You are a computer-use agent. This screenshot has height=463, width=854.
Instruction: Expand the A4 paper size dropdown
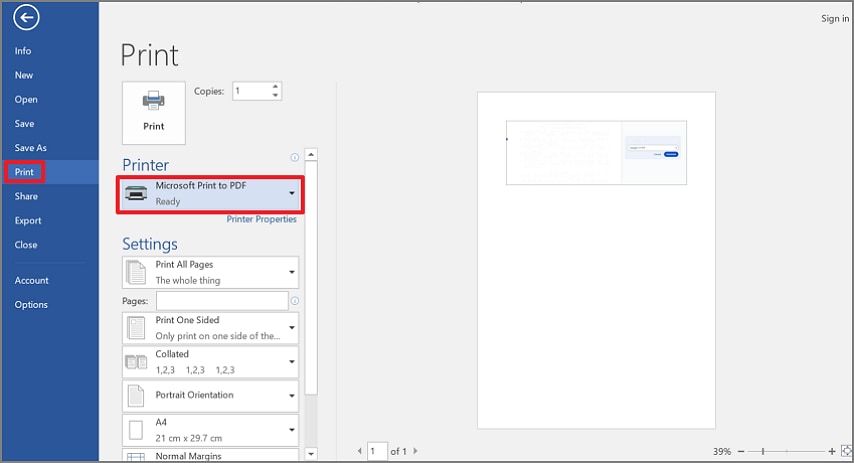(210, 430)
